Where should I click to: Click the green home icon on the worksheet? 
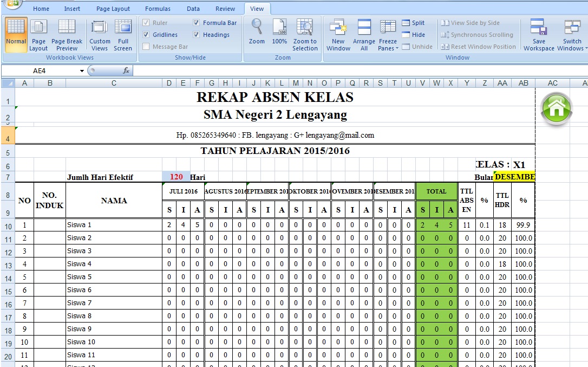click(x=557, y=109)
